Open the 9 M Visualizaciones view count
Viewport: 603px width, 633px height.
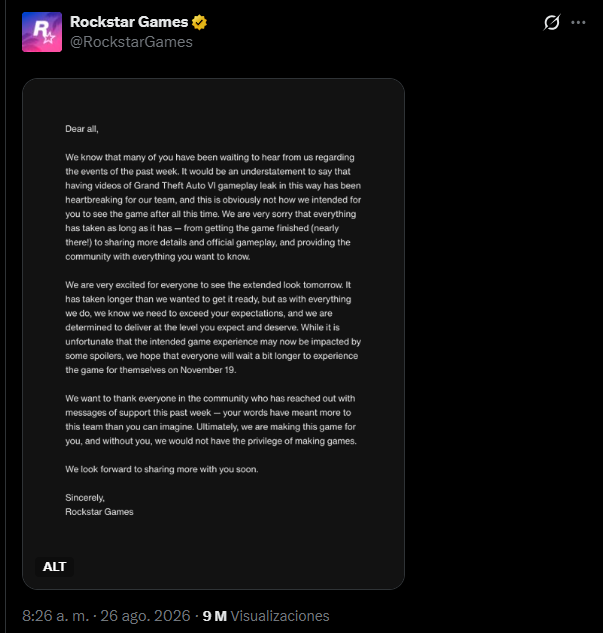pyautogui.click(x=266, y=616)
